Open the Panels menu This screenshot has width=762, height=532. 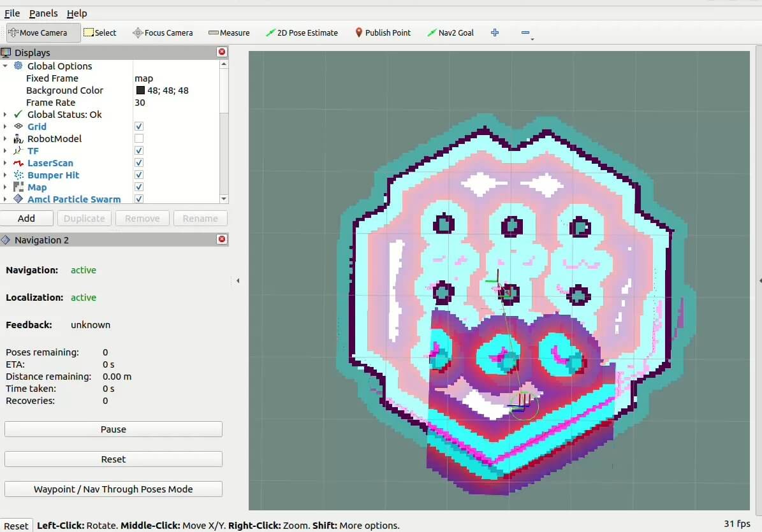tap(43, 13)
